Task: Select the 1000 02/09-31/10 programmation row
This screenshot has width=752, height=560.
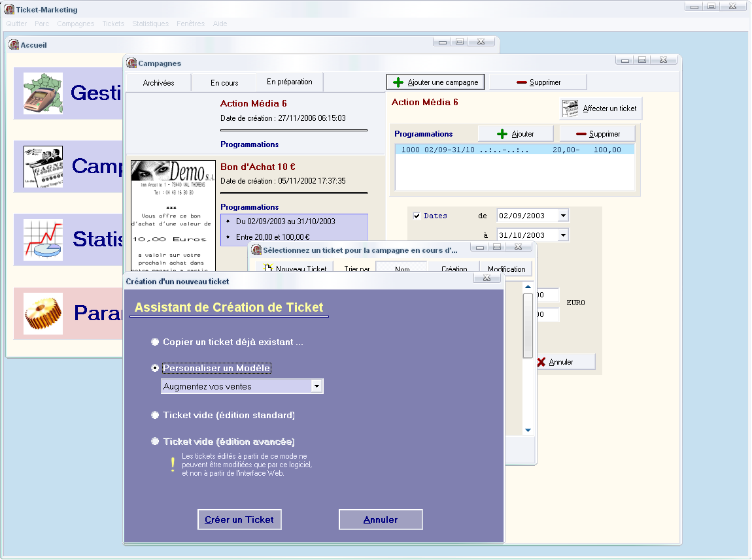Action: [514, 150]
